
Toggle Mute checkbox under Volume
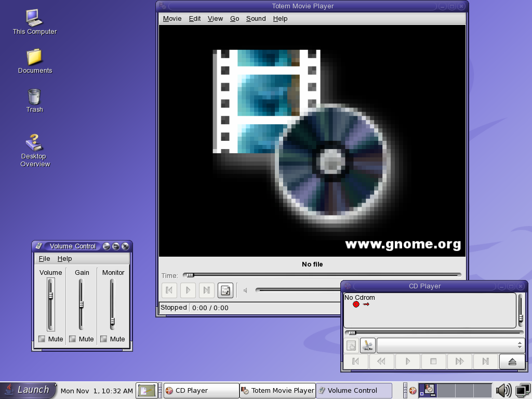coord(42,339)
